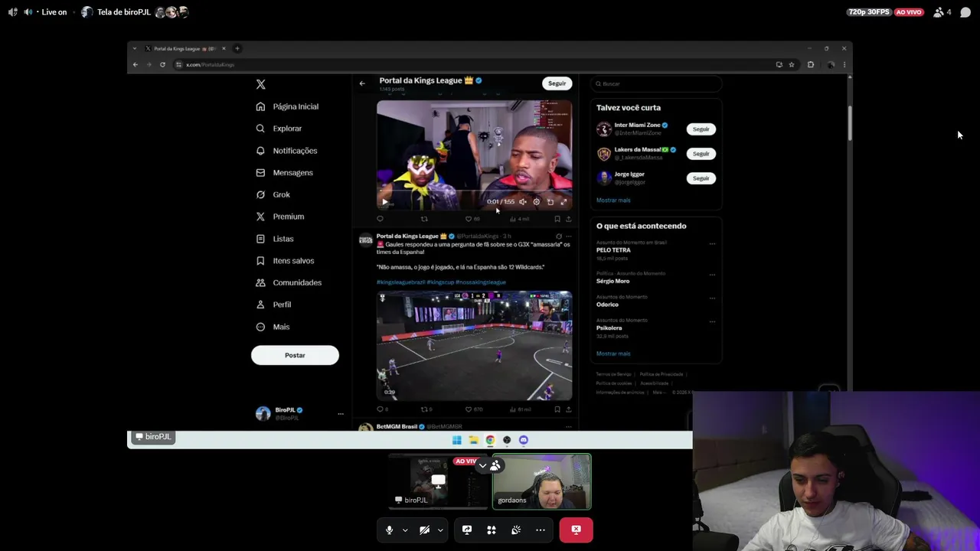
Task: Bookmark this page with the star icon
Action: click(792, 64)
